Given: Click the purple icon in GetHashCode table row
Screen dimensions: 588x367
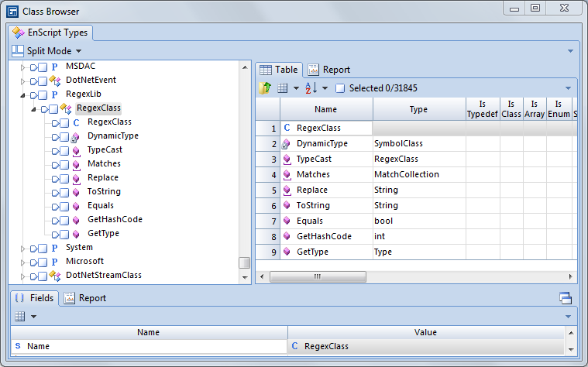Looking at the screenshot, I should 287,236.
